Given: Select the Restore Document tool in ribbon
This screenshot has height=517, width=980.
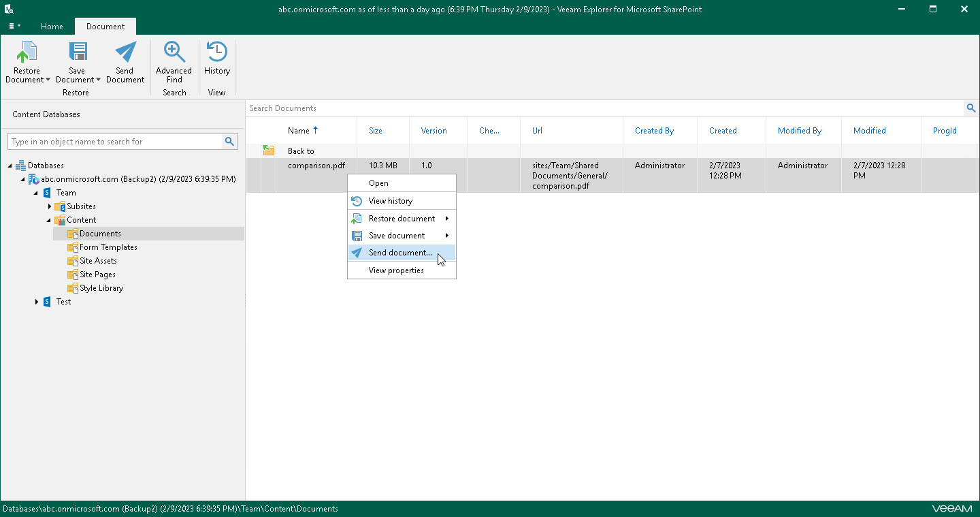Looking at the screenshot, I should pyautogui.click(x=27, y=60).
